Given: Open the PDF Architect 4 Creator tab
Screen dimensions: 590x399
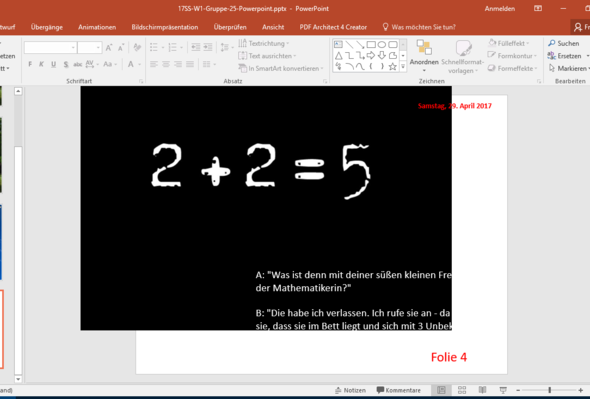Looking at the screenshot, I should tap(333, 27).
